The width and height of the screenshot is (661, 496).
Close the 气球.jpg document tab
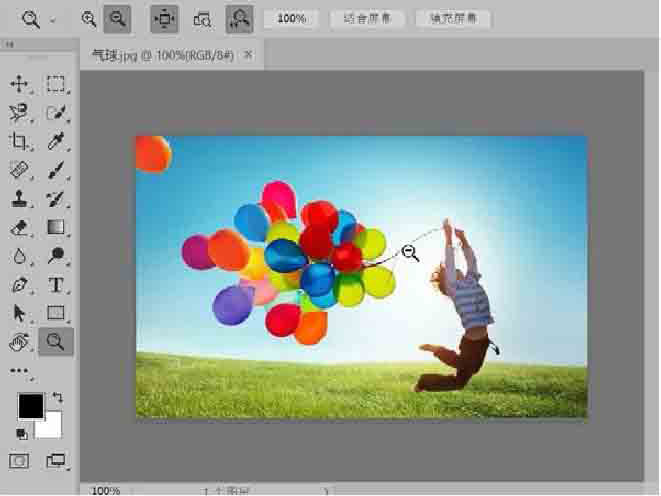(x=249, y=54)
